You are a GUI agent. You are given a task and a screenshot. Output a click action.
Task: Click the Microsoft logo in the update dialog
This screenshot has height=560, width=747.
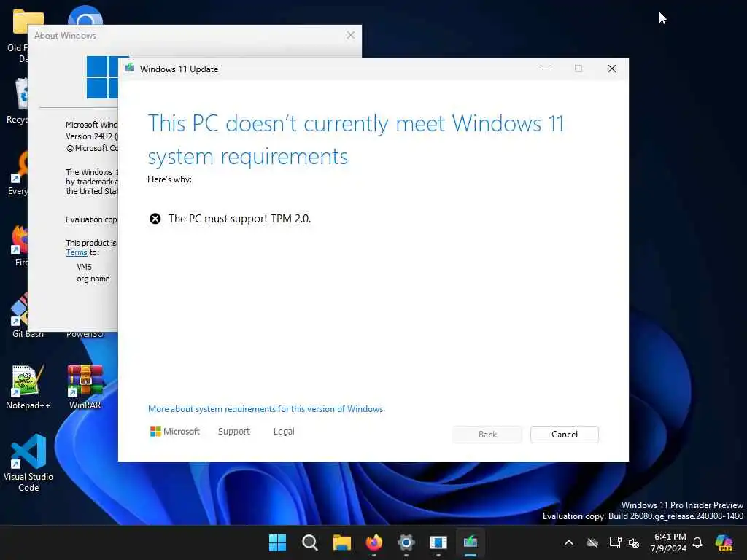175,432
